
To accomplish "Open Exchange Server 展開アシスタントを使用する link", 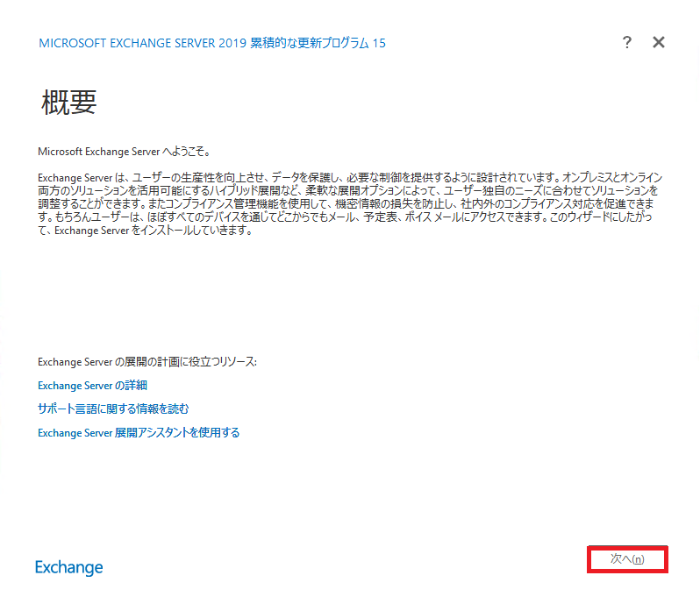I will click(139, 432).
